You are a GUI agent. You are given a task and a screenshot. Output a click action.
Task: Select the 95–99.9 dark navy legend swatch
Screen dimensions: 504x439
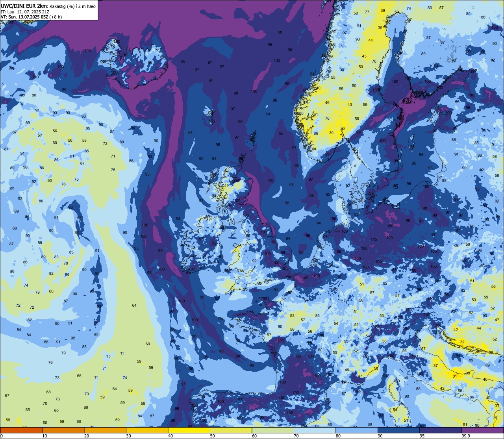pyautogui.click(x=441, y=430)
